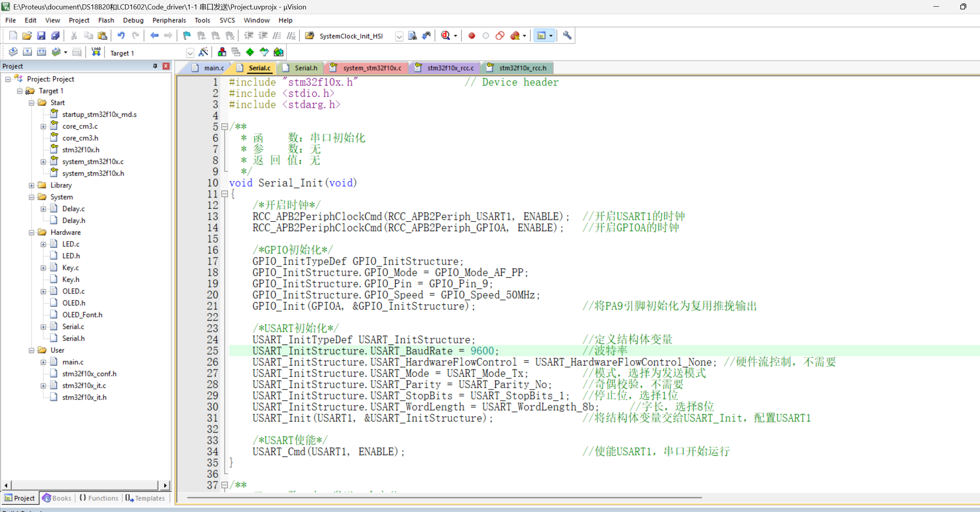The width and height of the screenshot is (980, 512).
Task: Open the Templates panel tab
Action: pyautogui.click(x=145, y=498)
